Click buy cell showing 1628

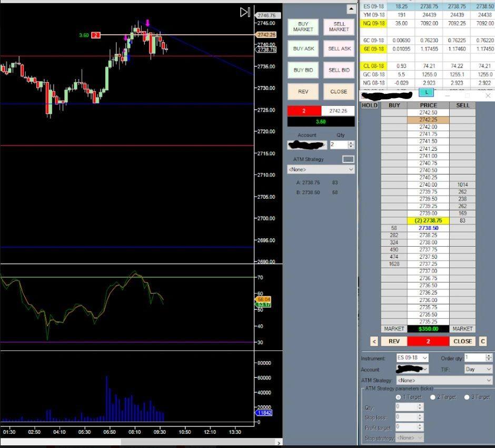click(x=394, y=264)
